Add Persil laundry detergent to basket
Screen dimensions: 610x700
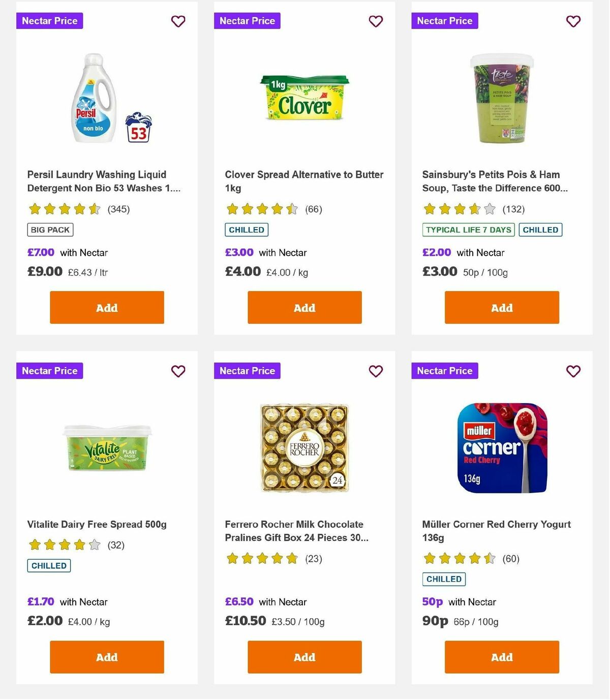click(x=106, y=307)
